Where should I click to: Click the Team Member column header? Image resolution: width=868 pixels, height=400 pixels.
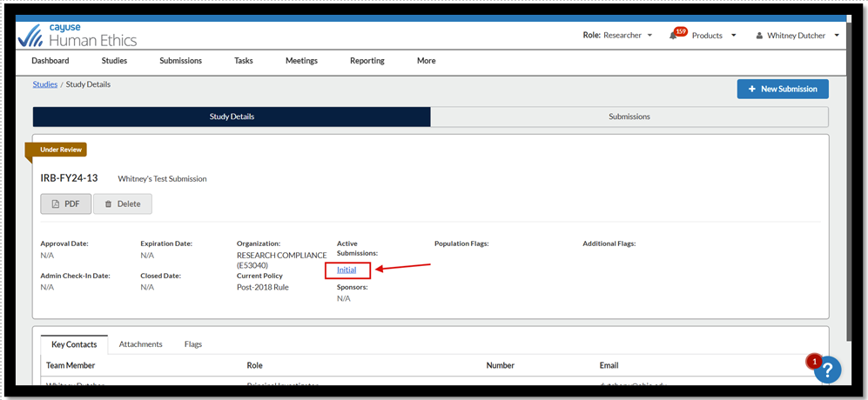71,366
